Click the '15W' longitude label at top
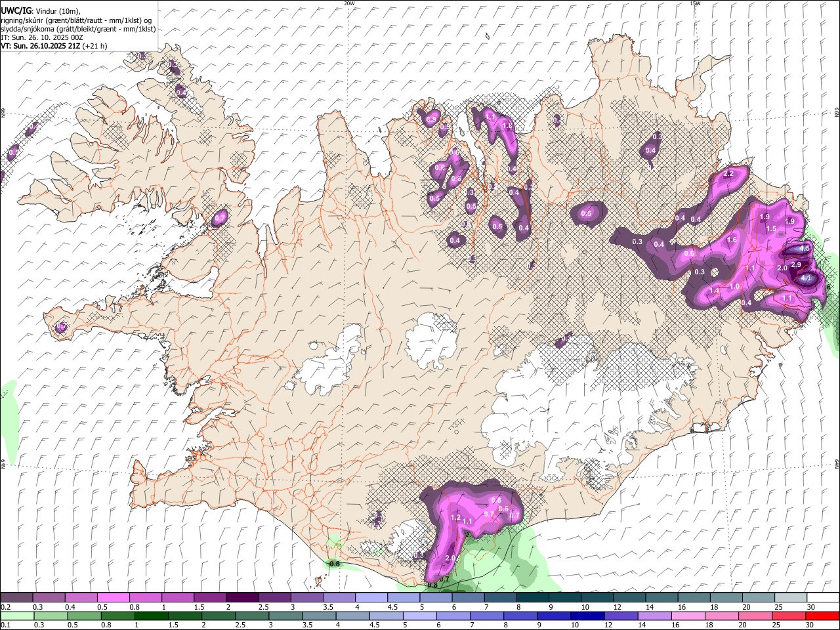The image size is (840, 630). (694, 3)
